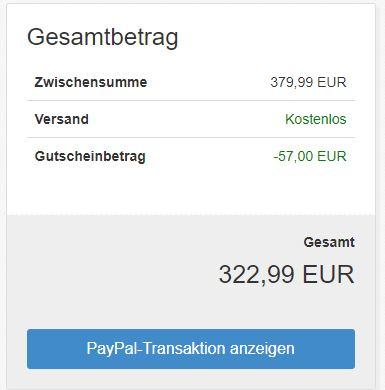The image size is (385, 390).
Task: Click the EUR currency after -57,00
Action: pos(332,156)
